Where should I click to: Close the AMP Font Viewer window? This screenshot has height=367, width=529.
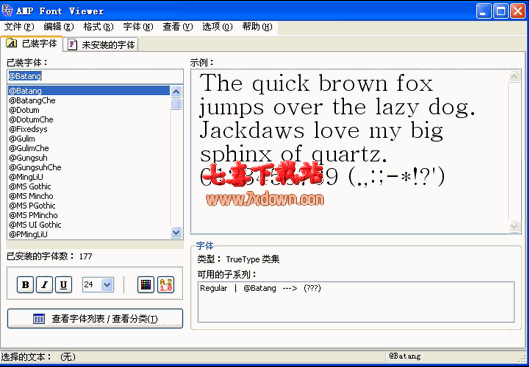tap(518, 11)
